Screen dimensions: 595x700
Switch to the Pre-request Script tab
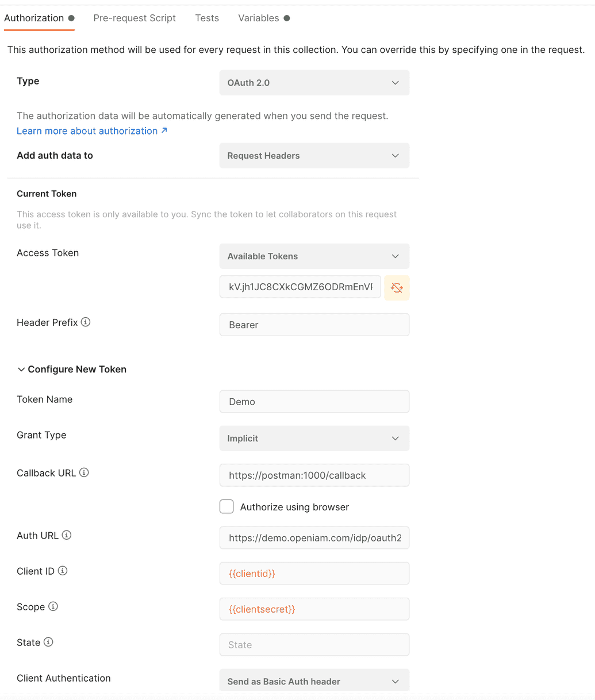[135, 18]
